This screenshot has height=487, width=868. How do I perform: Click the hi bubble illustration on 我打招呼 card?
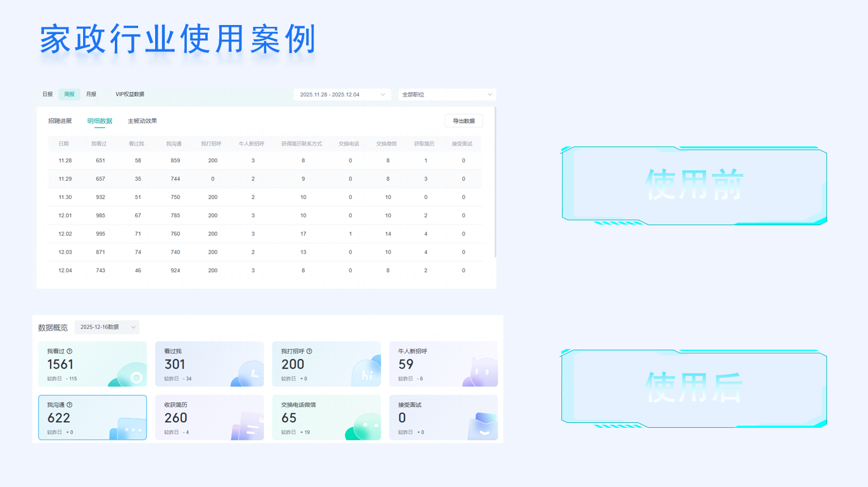pyautogui.click(x=366, y=372)
